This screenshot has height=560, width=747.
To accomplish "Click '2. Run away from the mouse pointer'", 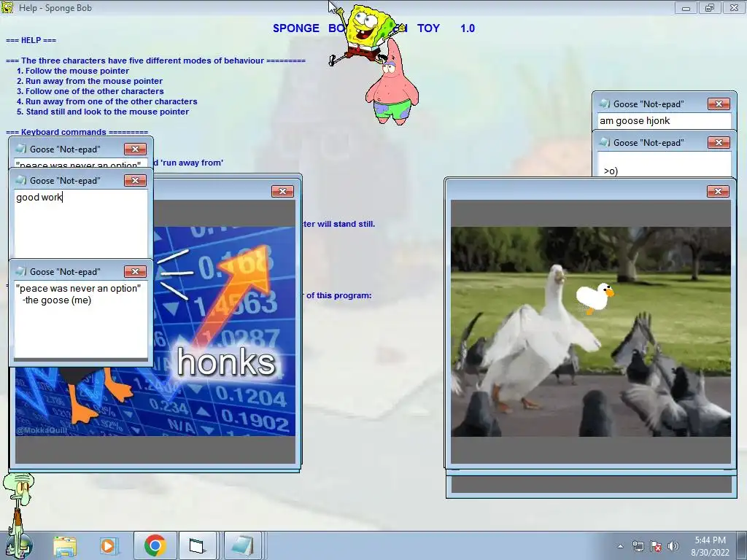I will (x=90, y=81).
